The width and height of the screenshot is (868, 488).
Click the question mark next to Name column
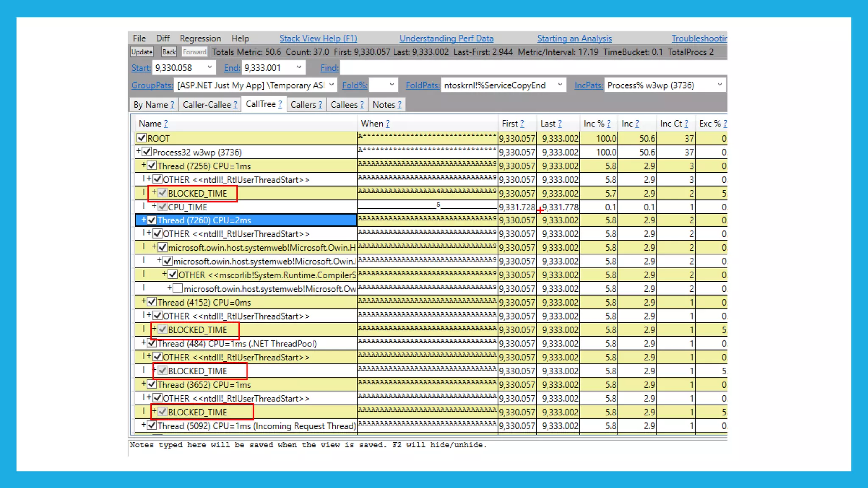click(166, 124)
